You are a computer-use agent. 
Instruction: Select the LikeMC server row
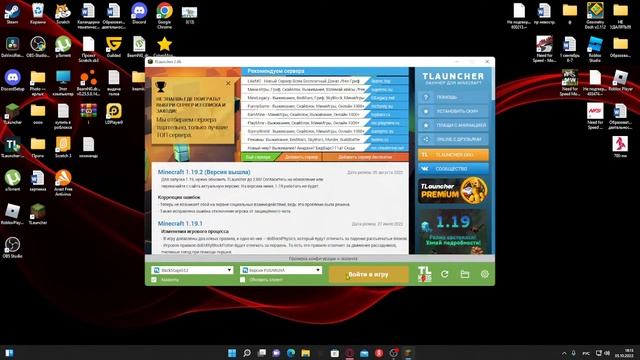click(324, 81)
